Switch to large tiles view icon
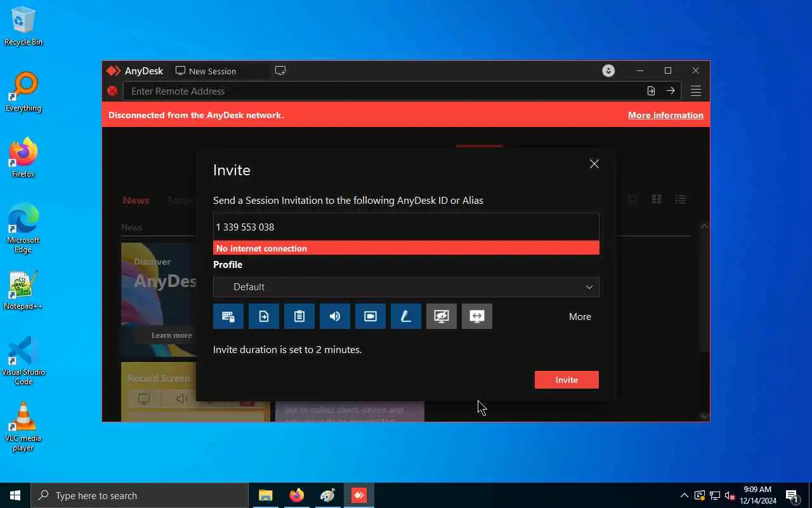This screenshot has width=812, height=508. [632, 199]
